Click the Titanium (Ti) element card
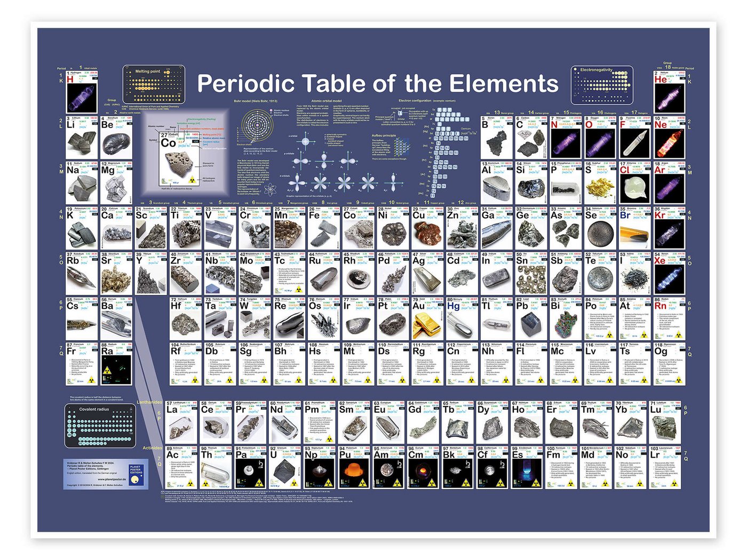The height and width of the screenshot is (560, 747). coord(186,228)
